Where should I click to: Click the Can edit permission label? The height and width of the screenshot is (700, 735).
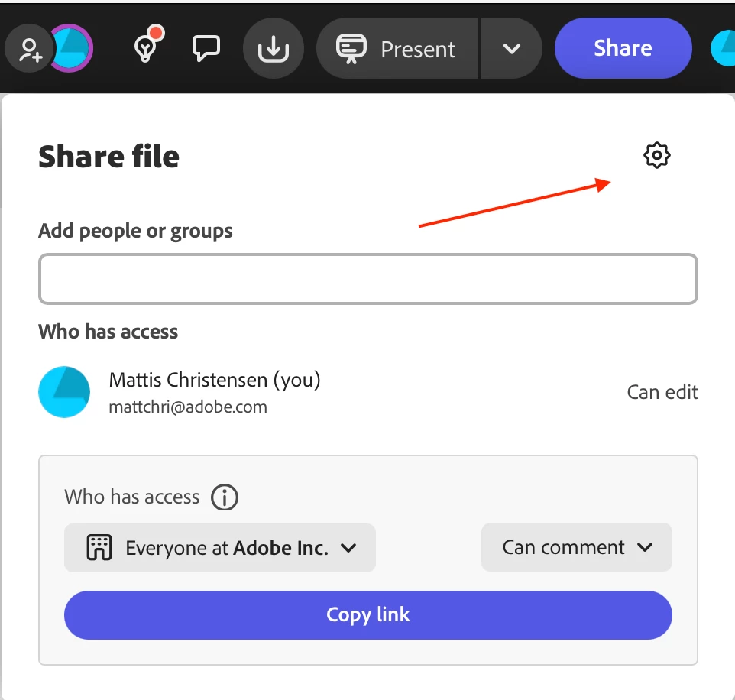point(662,392)
